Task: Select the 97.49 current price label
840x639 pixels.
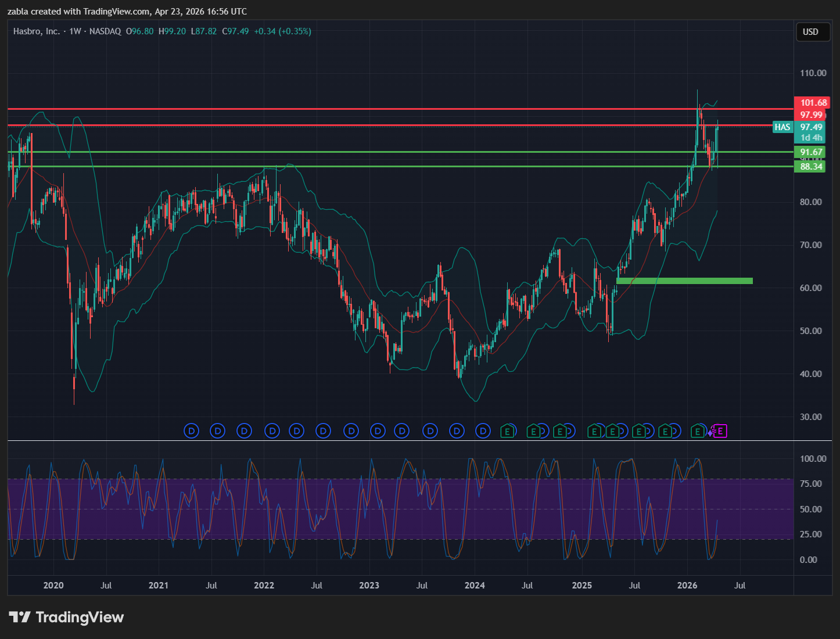Action: tap(811, 127)
